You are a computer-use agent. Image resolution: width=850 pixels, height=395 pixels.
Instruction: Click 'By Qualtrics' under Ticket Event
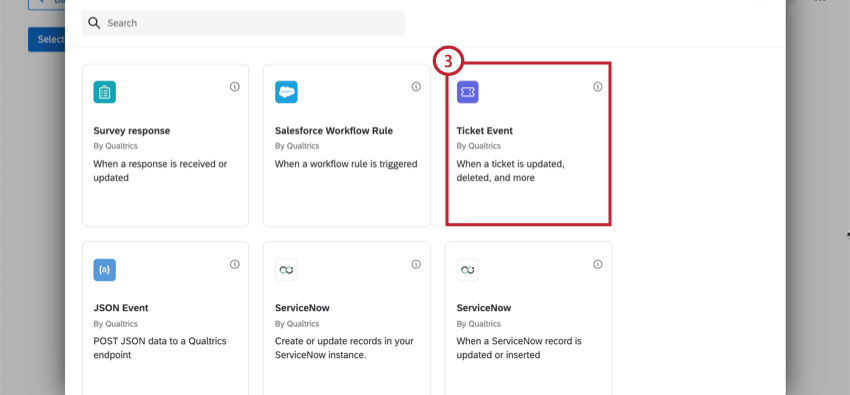point(479,146)
